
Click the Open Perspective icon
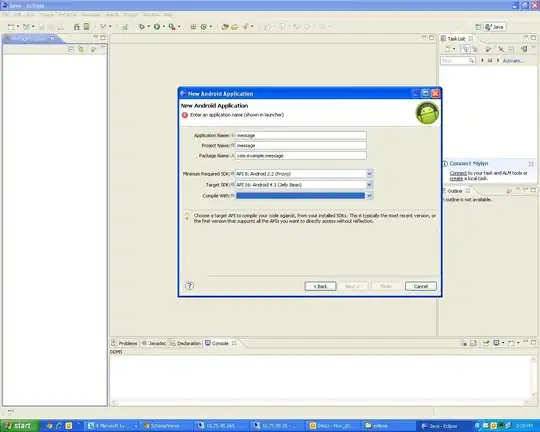click(478, 27)
